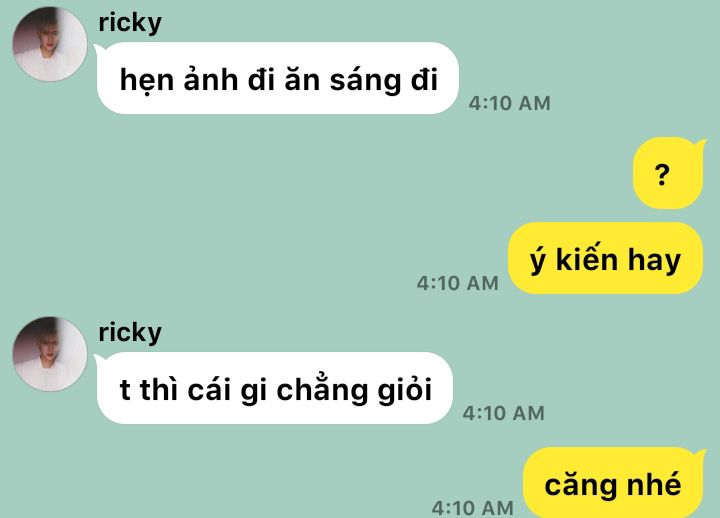Click the 4:10 AM timestamp beside 'ý kiến hay'
The height and width of the screenshot is (518, 720).
(x=457, y=283)
